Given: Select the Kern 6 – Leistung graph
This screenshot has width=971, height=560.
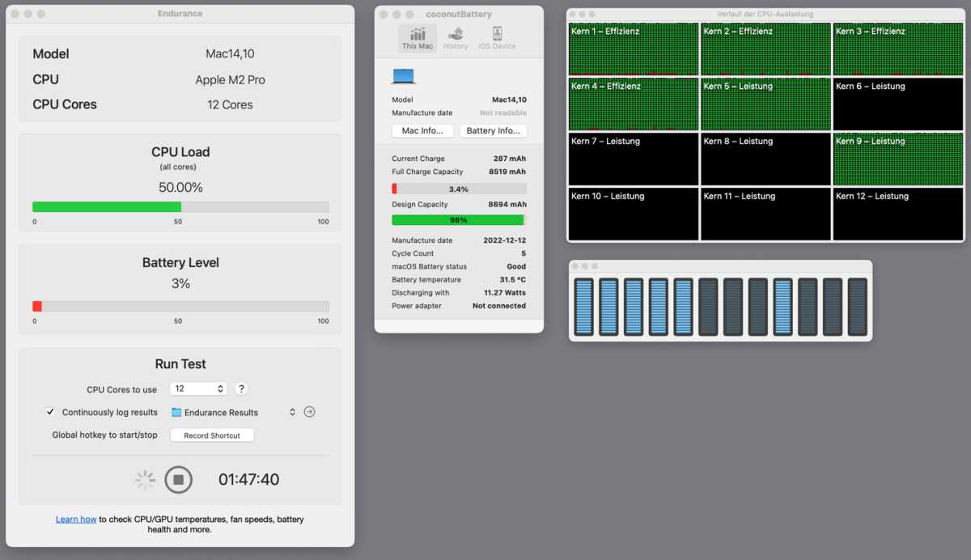Looking at the screenshot, I should click(x=898, y=104).
